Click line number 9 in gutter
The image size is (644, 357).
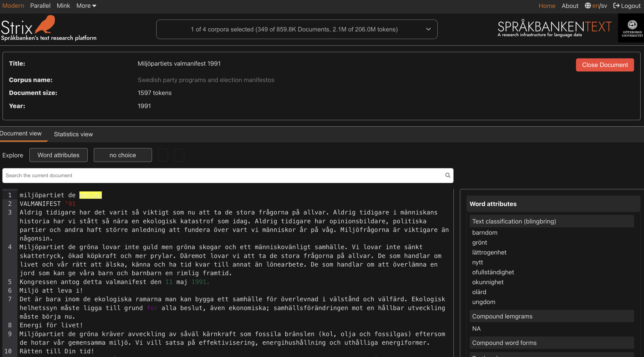pos(10,334)
